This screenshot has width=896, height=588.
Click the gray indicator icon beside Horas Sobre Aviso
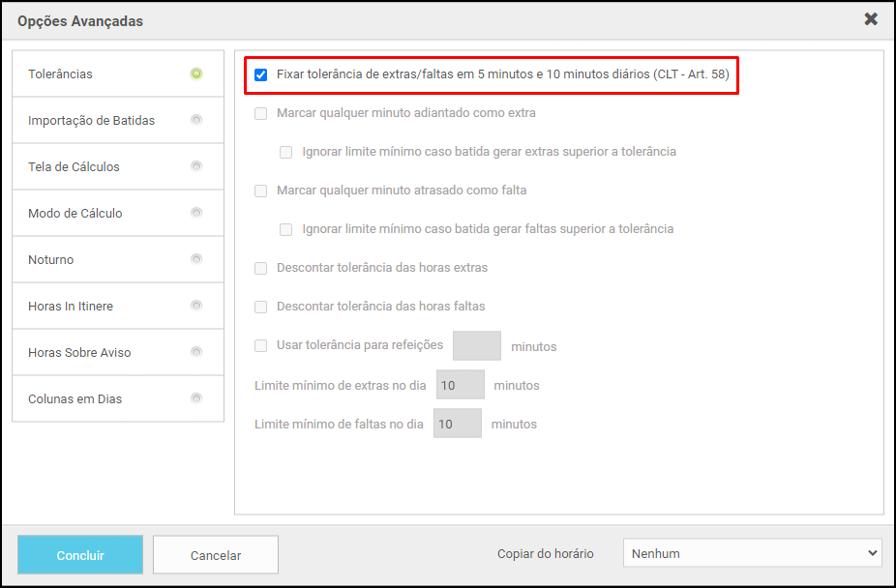(196, 352)
